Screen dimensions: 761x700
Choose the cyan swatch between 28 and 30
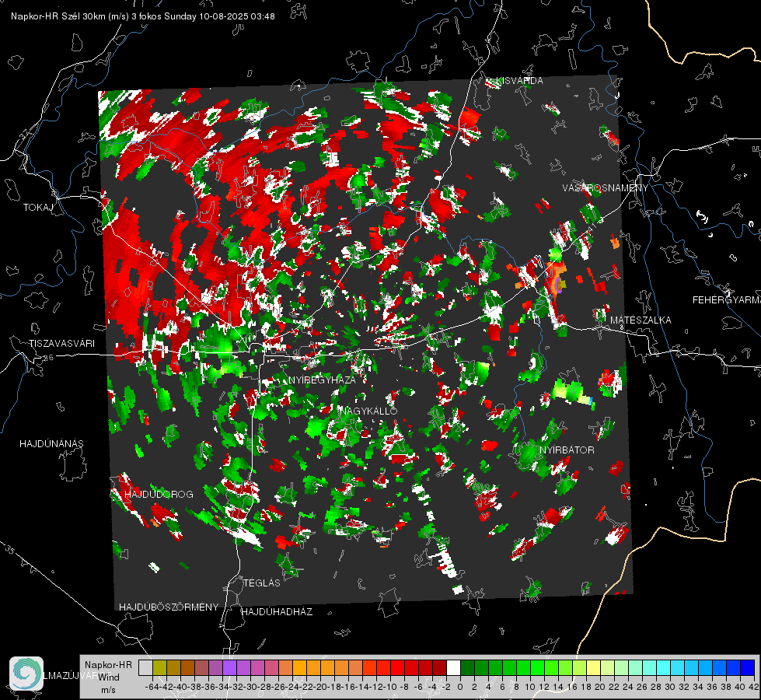pyautogui.click(x=664, y=667)
